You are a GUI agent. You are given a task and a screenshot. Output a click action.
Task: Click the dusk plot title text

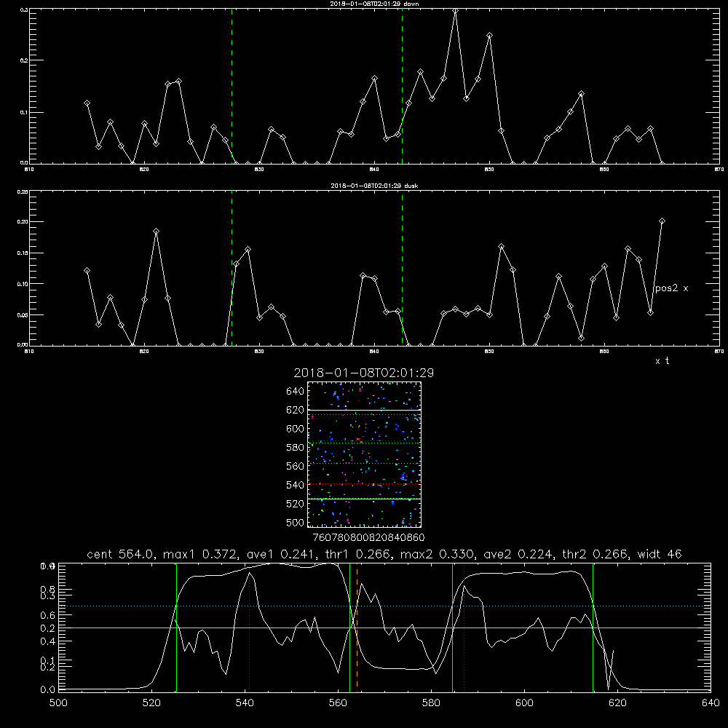pyautogui.click(x=375, y=186)
